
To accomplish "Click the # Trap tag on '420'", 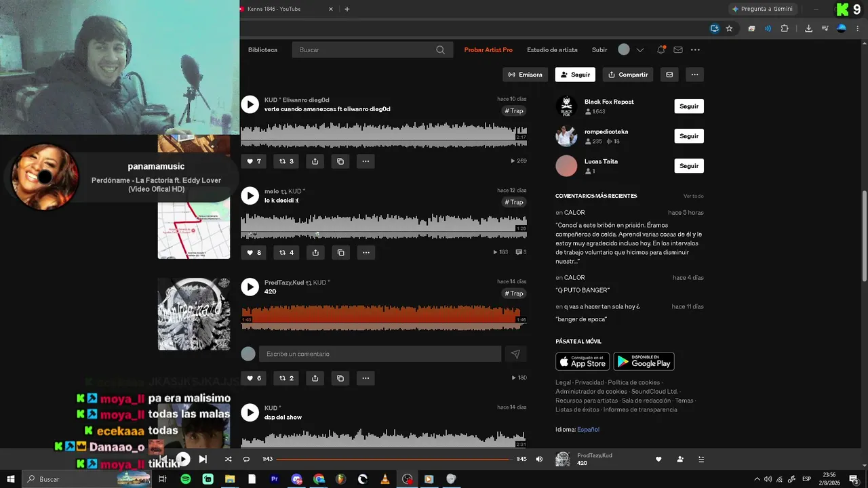I will tap(514, 293).
